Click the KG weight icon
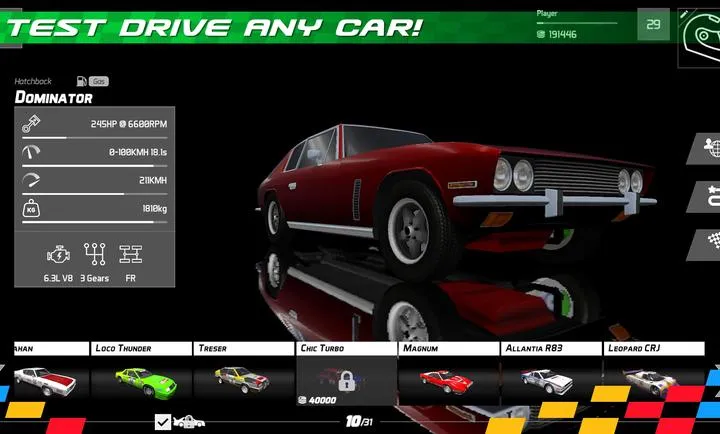This screenshot has height=434, width=720. point(31,209)
